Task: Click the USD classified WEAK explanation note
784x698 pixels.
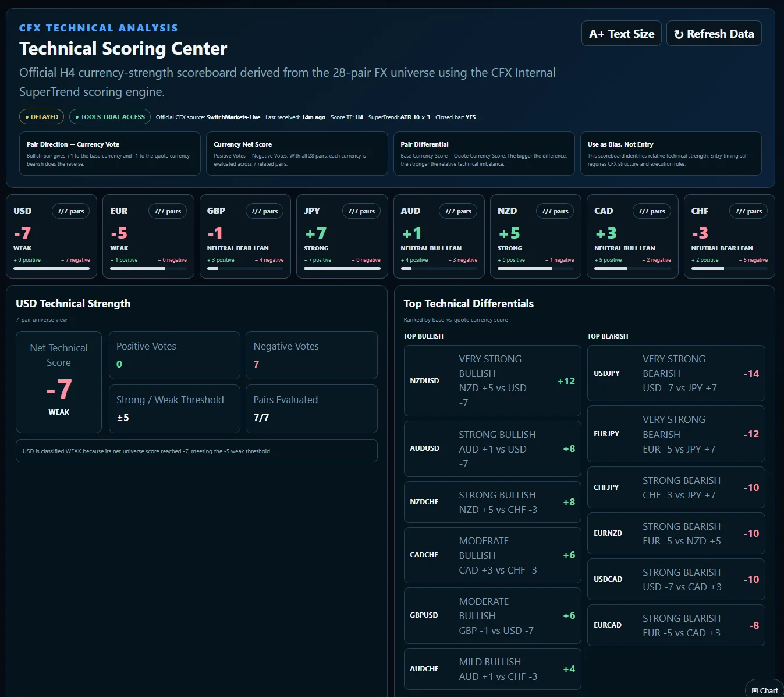Action: coord(197,451)
